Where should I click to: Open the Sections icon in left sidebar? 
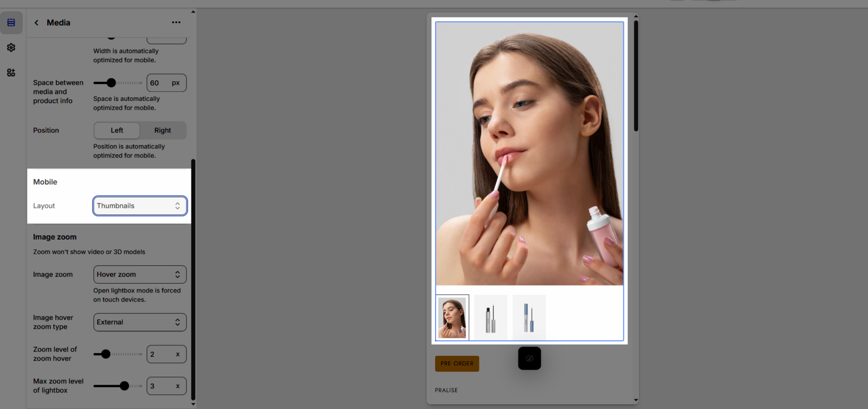[11, 23]
